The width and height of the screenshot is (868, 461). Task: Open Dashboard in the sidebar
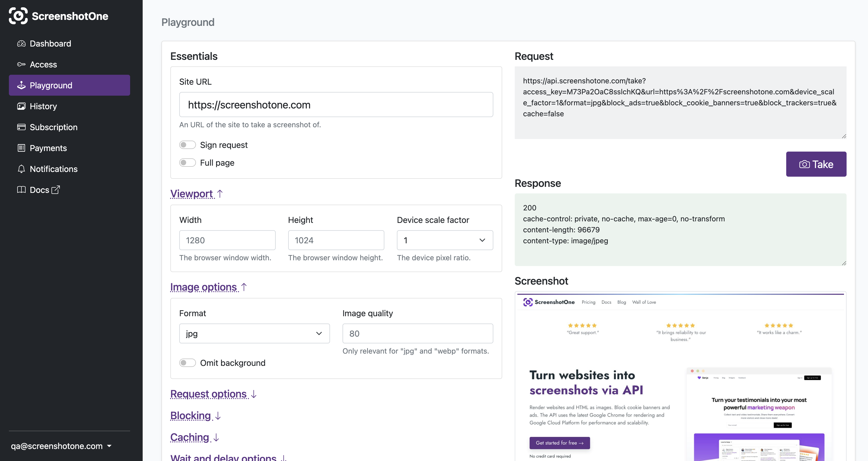click(70, 43)
